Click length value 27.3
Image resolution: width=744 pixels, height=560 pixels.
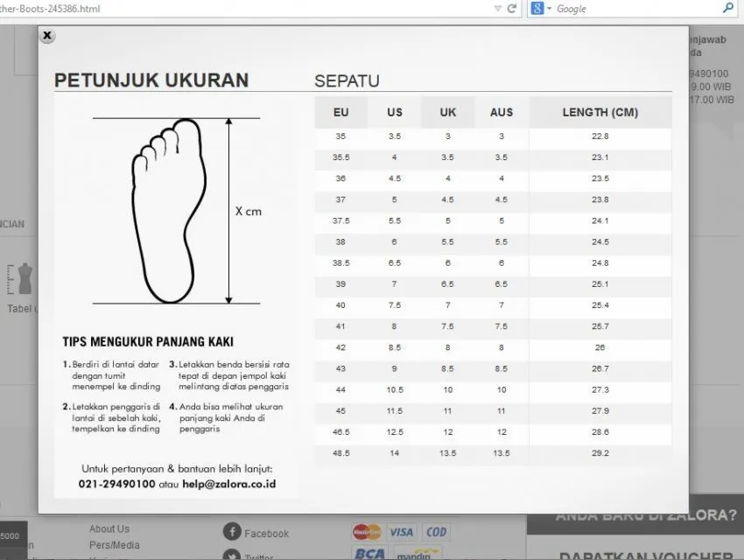click(600, 389)
